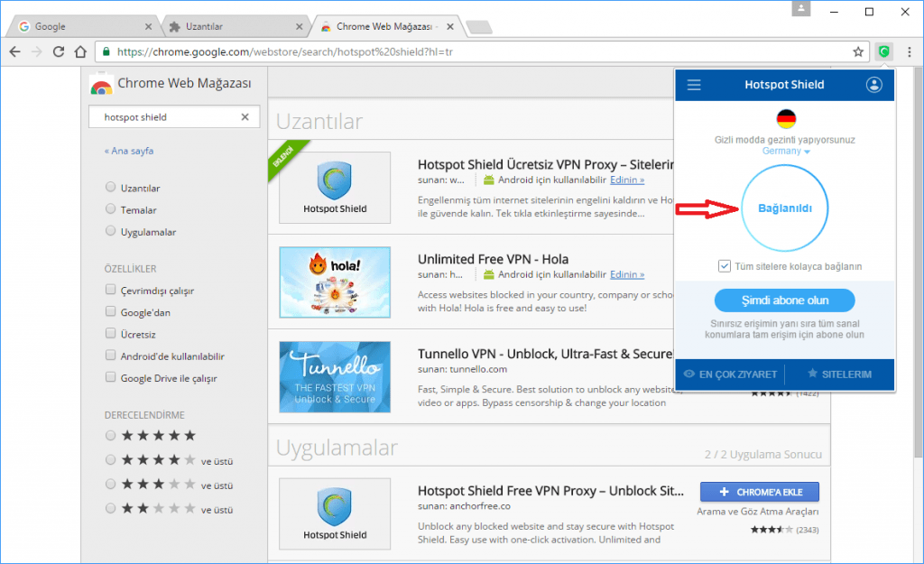The height and width of the screenshot is (564, 924).
Task: Open the SİTELERİM tab in the popup
Action: 846,374
